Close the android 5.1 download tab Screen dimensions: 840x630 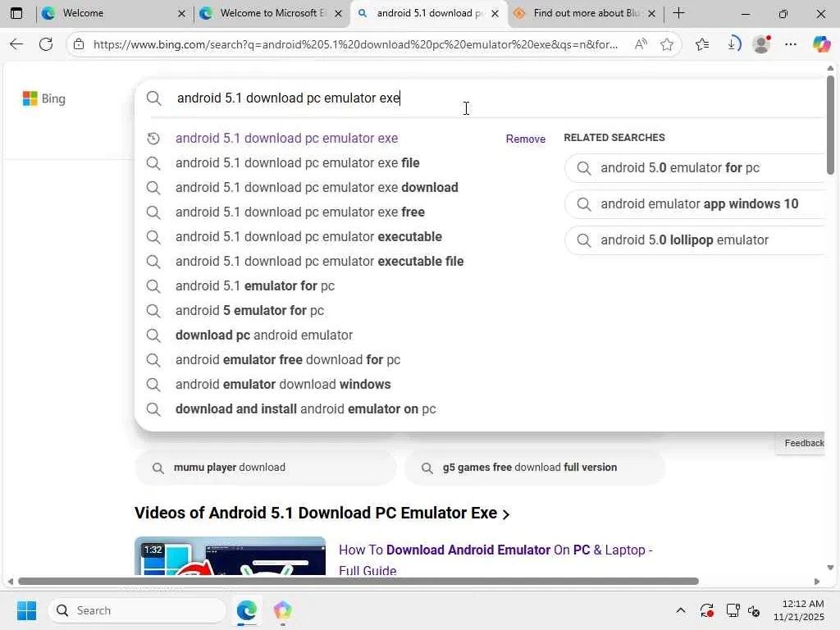[495, 13]
